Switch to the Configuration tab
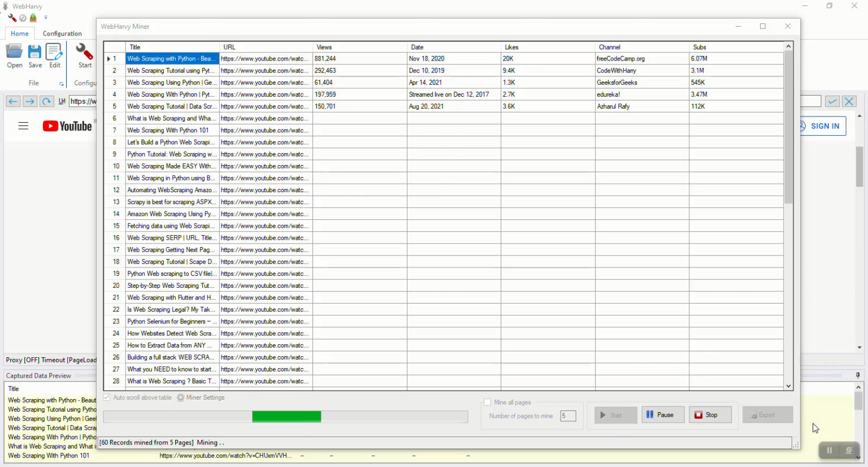 pos(62,33)
